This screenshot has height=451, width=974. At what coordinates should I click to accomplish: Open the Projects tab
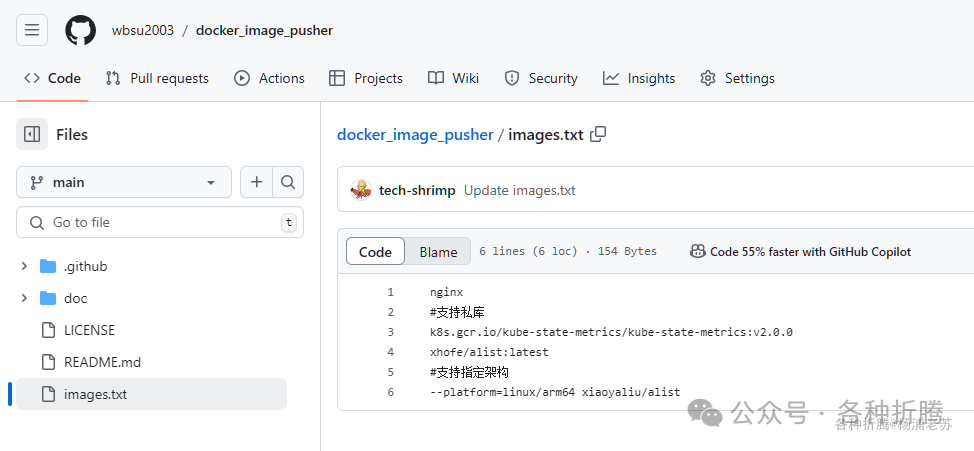tap(365, 78)
